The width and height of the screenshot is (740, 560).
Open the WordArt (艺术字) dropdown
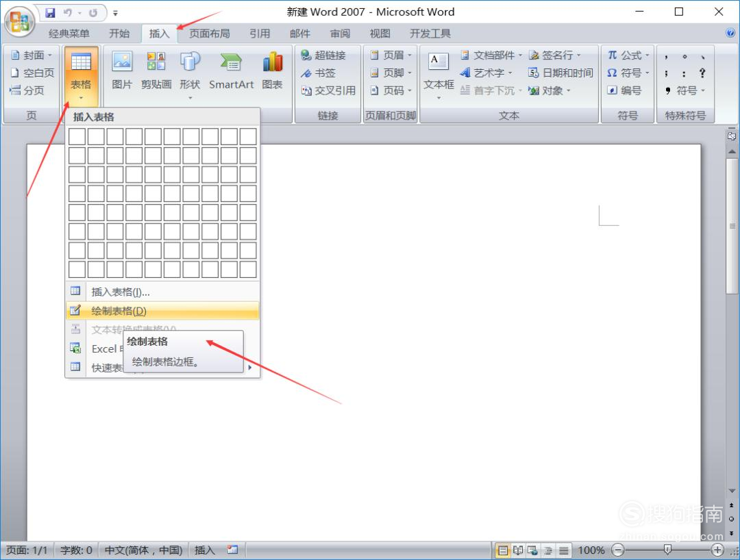486,73
